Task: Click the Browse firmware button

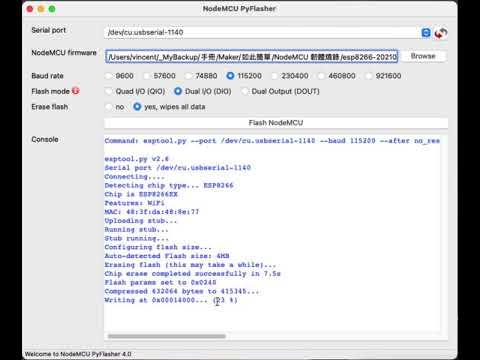Action: coord(423,56)
